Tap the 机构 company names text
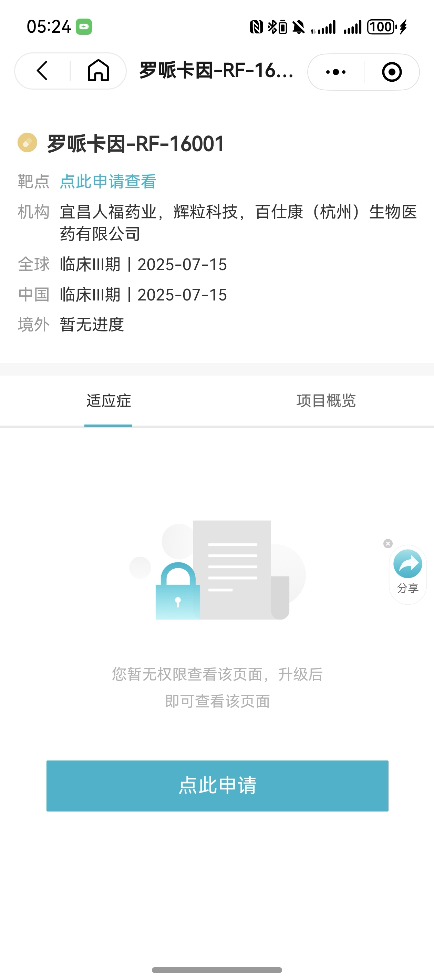Screen dimensions: 434x980 pyautogui.click(x=238, y=223)
